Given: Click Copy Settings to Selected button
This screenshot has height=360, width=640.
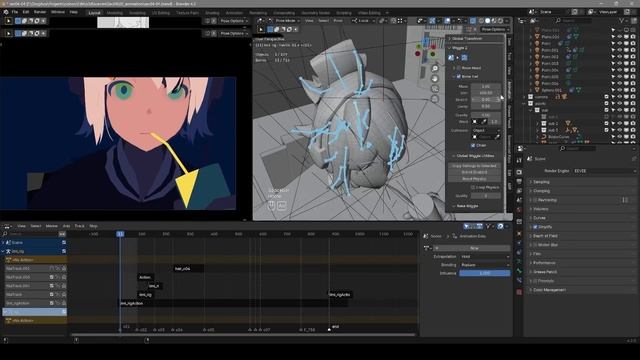Looking at the screenshot, I should 474,166.
